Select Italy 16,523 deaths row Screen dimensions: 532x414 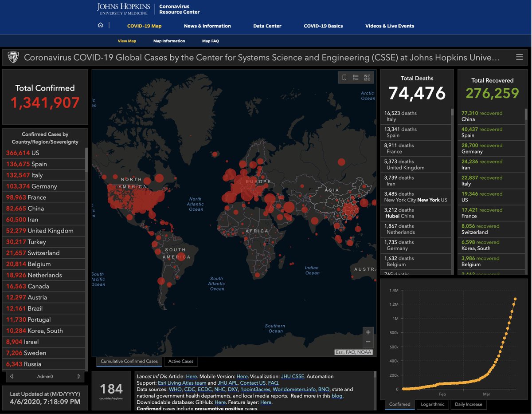(x=416, y=116)
